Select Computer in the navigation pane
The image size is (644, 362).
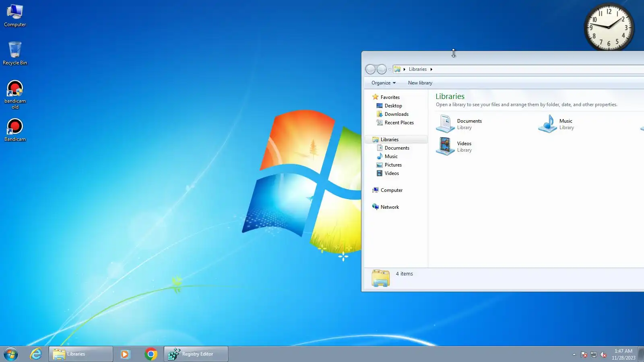pyautogui.click(x=391, y=190)
